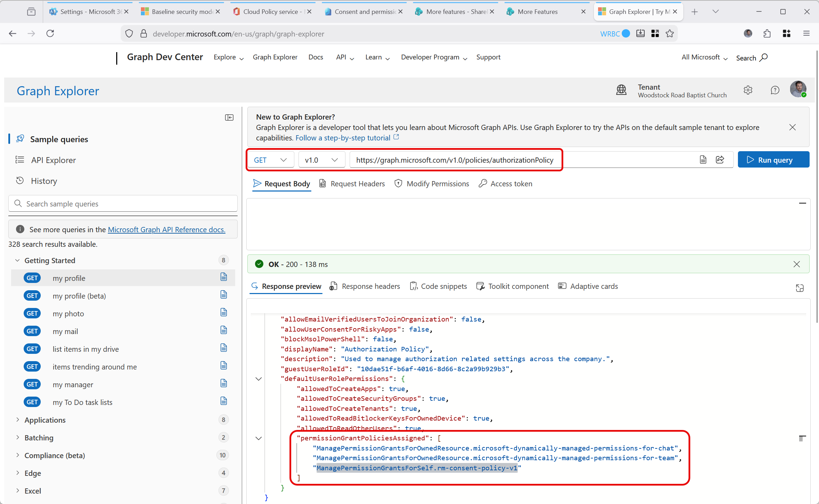
Task: Click the tenant globe icon
Action: (x=621, y=90)
